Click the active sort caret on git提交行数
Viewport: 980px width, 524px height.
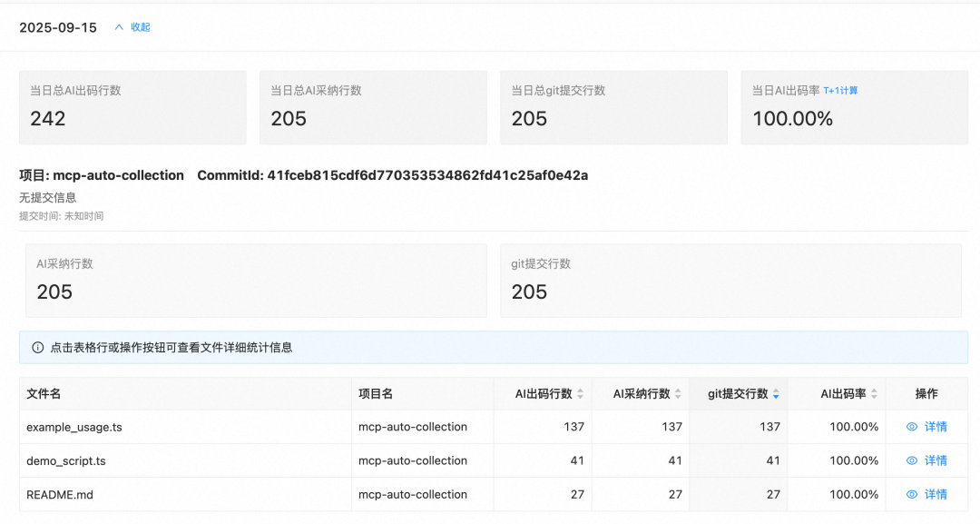(776, 393)
